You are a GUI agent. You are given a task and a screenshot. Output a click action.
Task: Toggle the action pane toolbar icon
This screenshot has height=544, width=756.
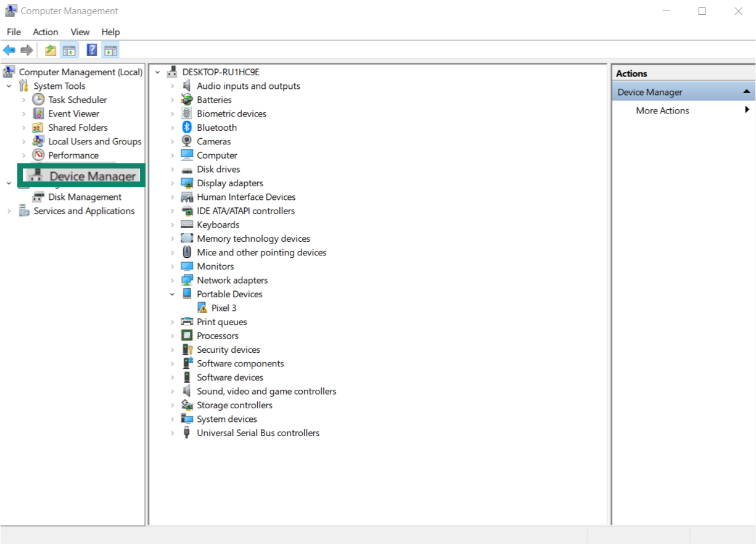110,50
